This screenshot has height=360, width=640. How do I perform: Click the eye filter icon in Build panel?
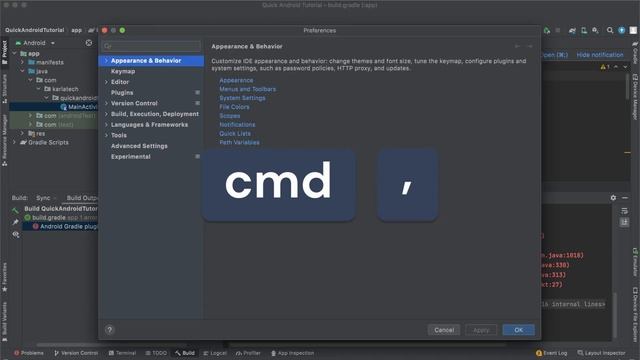click(16, 234)
